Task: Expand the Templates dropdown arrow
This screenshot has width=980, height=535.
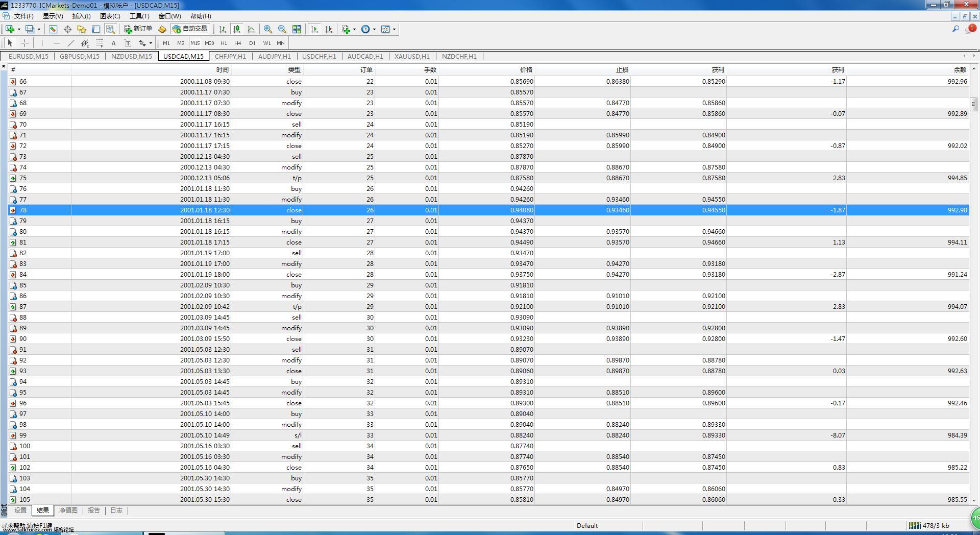Action: pyautogui.click(x=394, y=29)
